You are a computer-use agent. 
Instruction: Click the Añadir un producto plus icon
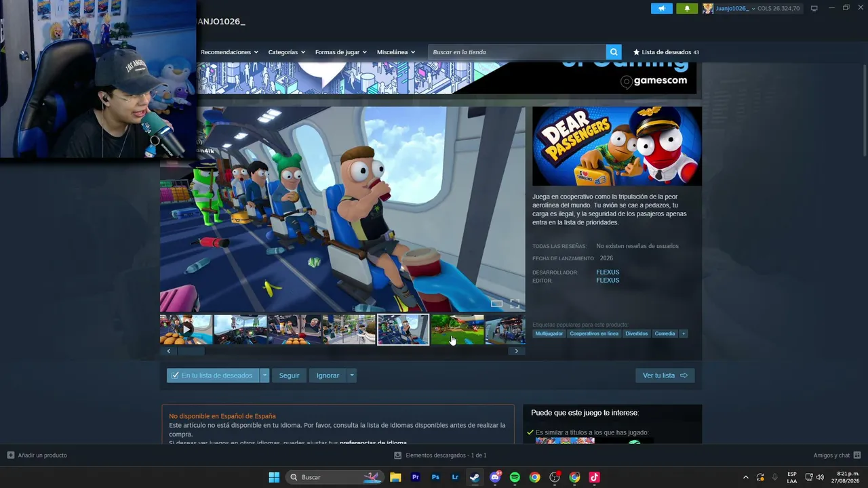[11, 455]
